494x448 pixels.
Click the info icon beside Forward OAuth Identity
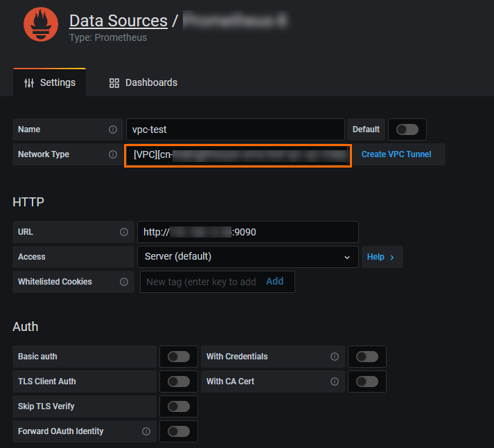pyautogui.click(x=146, y=431)
